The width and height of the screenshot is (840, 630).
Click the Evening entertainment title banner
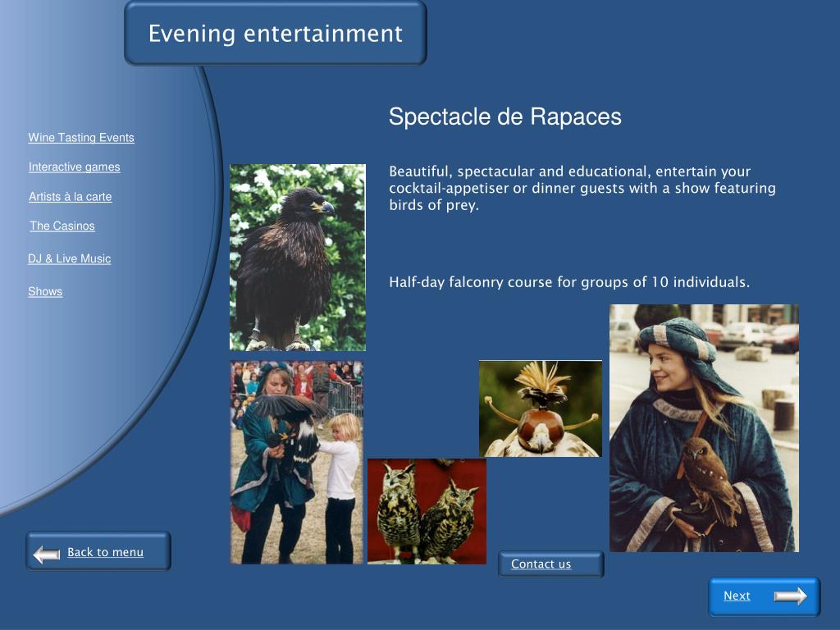pos(276,33)
